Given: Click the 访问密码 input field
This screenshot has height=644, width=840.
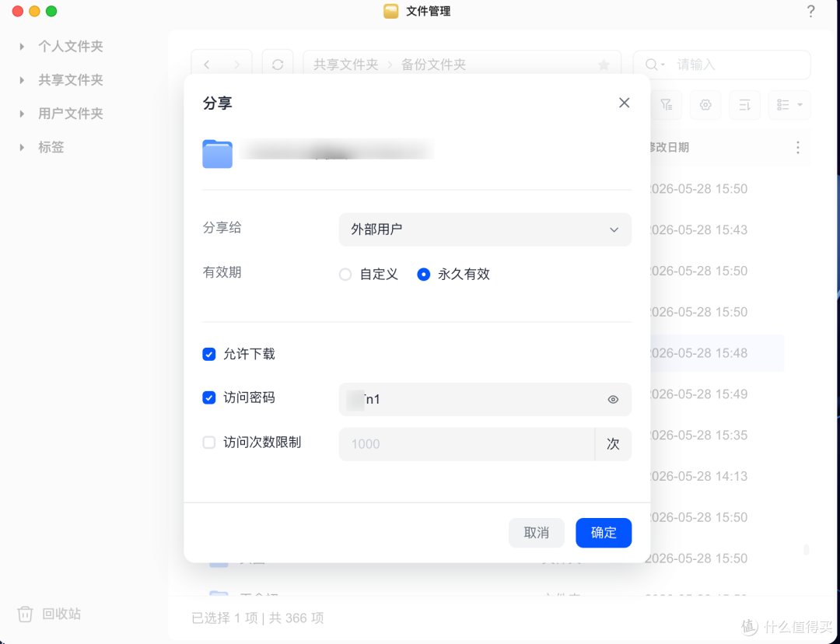Looking at the screenshot, I should click(x=485, y=400).
